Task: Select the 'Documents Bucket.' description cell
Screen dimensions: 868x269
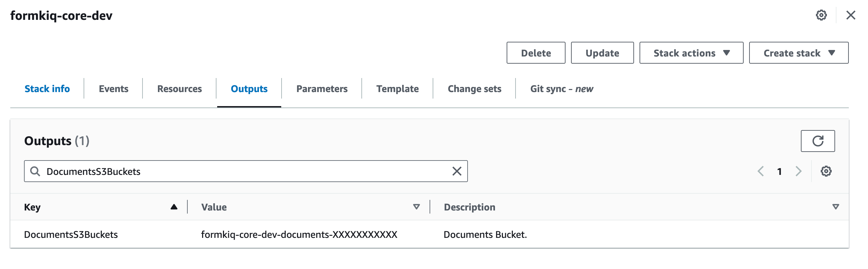Action: [x=485, y=234]
